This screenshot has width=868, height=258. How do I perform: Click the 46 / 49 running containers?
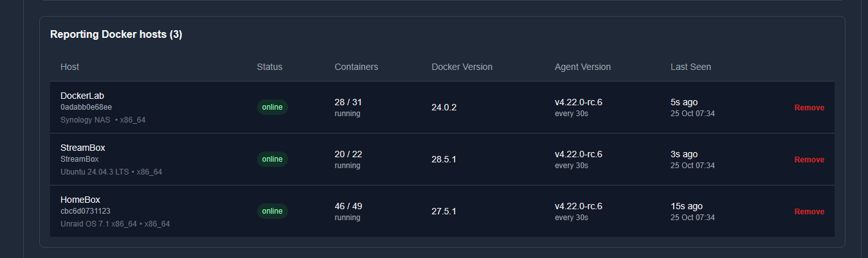click(348, 206)
